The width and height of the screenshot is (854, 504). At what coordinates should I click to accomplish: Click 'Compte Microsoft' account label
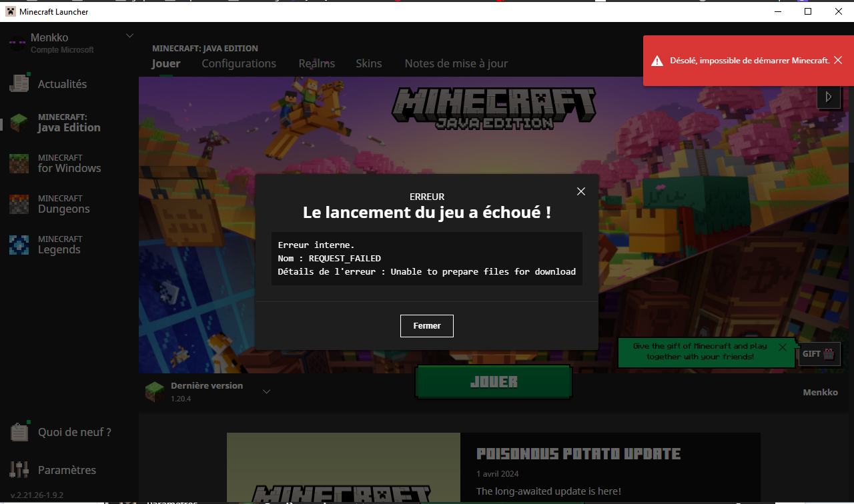[62, 50]
